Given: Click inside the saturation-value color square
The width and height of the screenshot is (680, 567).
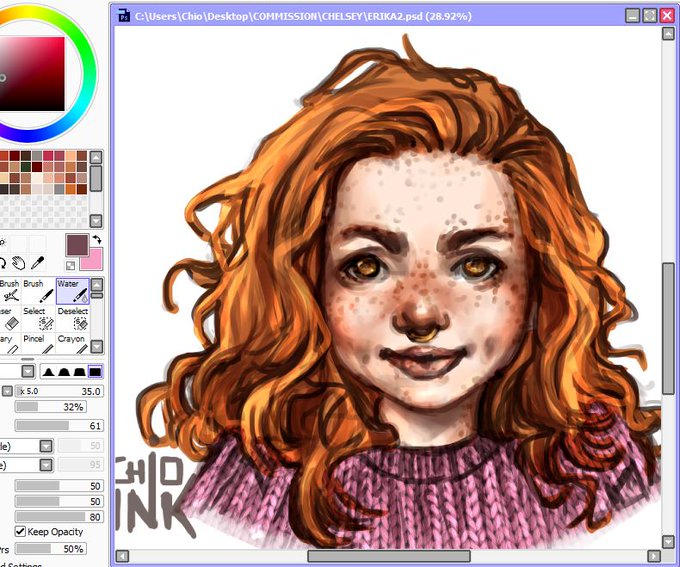Looking at the screenshot, I should 31,74.
